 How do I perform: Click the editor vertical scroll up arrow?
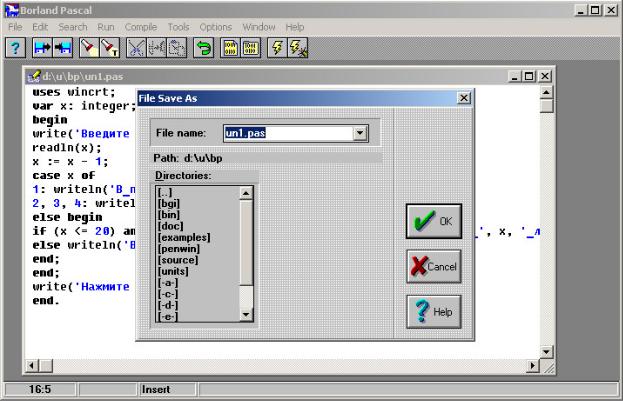pos(547,93)
